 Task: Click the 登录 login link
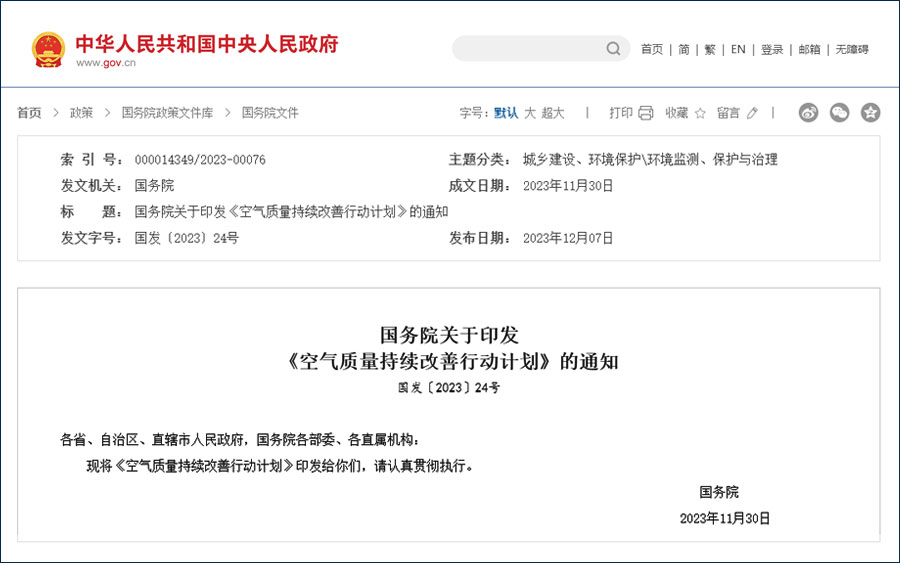coord(772,49)
